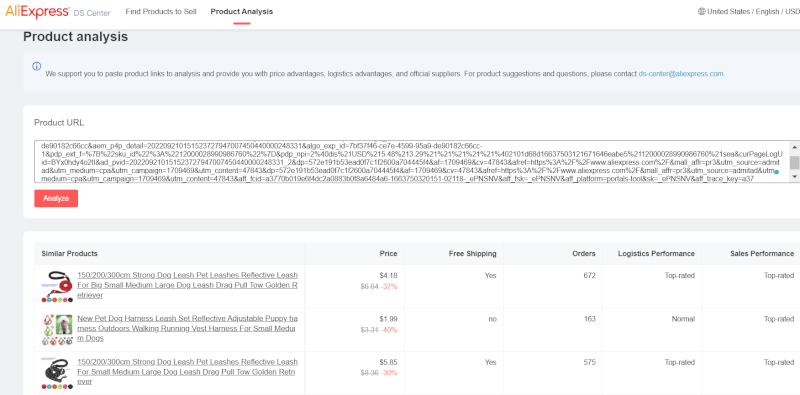Open red dog leash product thumbnail
The height and width of the screenshot is (395, 800).
[57, 286]
